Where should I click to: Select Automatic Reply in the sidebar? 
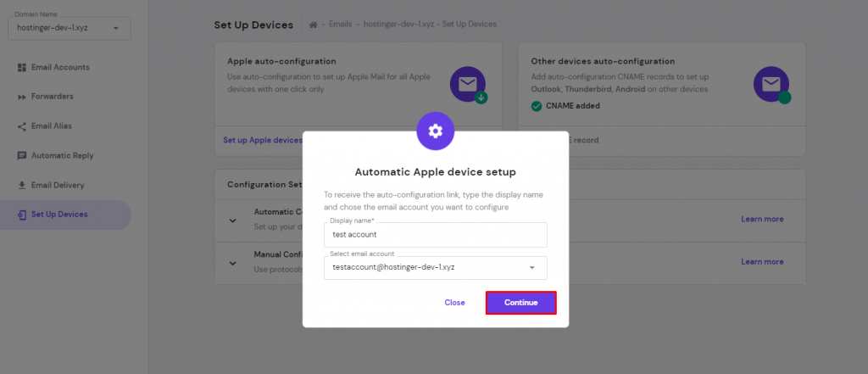(x=63, y=156)
